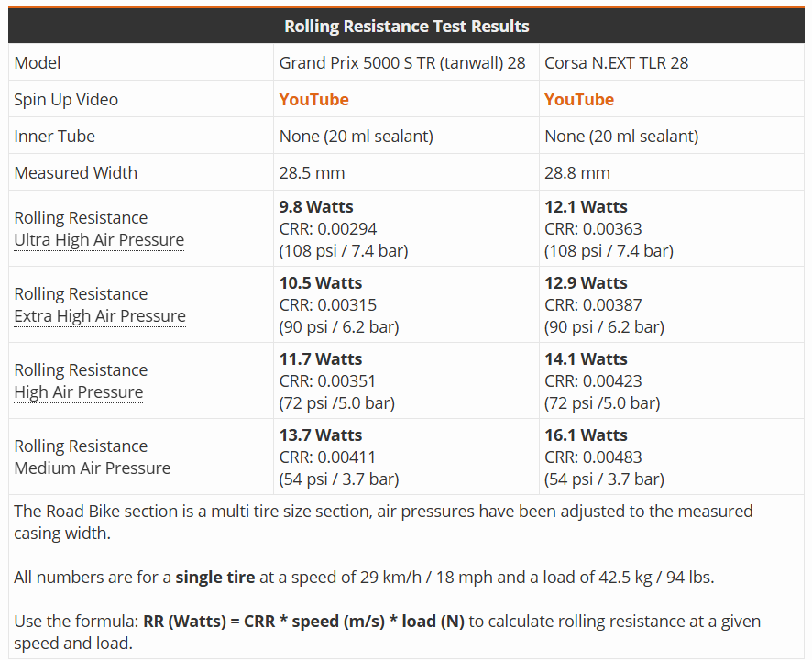Click the CRR: 0.00315 value
The width and height of the screenshot is (812, 660).
point(328,305)
